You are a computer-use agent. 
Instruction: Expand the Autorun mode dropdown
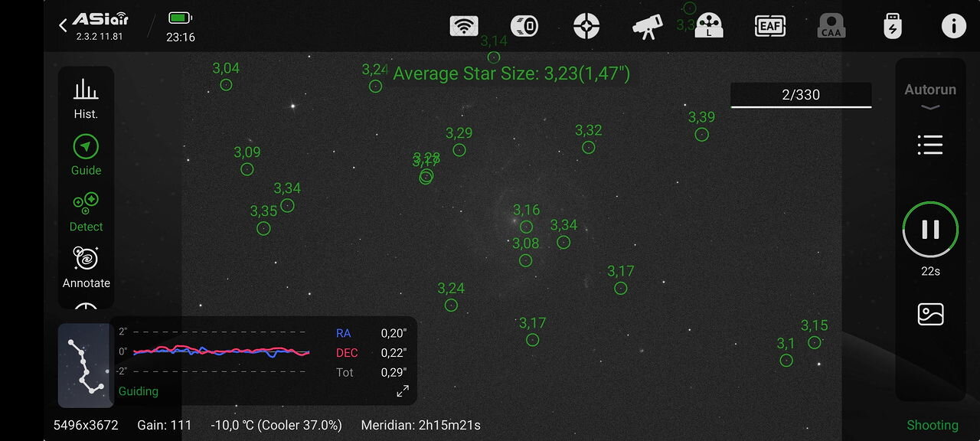pos(930,96)
